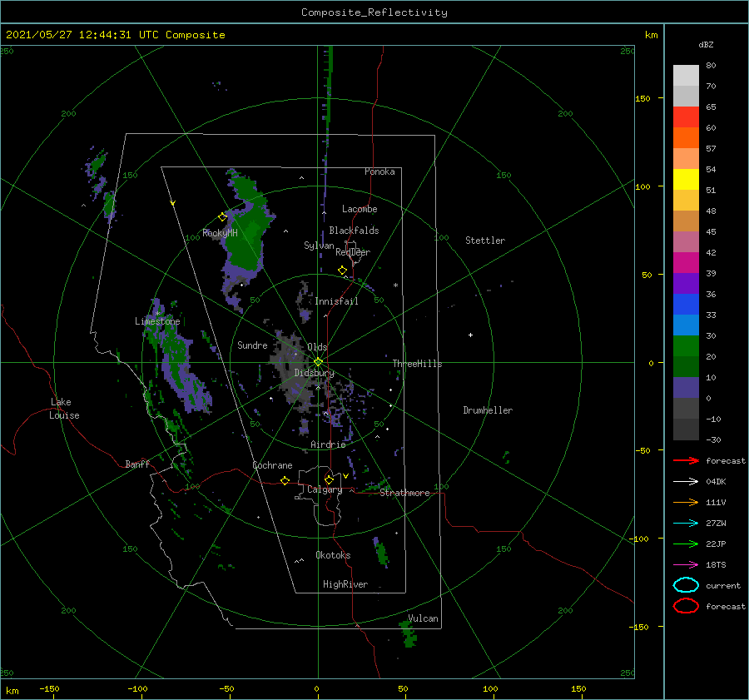Click the Sylvan label
The height and width of the screenshot is (700, 749).
coord(319,246)
